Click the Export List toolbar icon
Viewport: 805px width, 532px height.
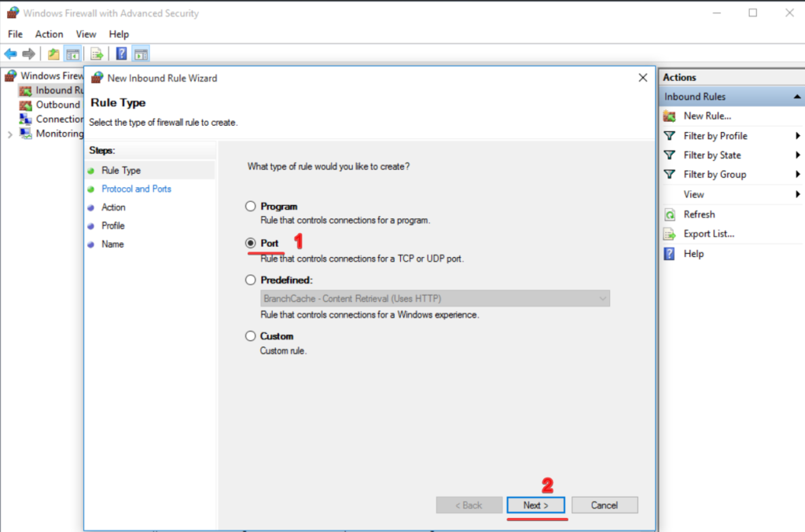point(97,54)
